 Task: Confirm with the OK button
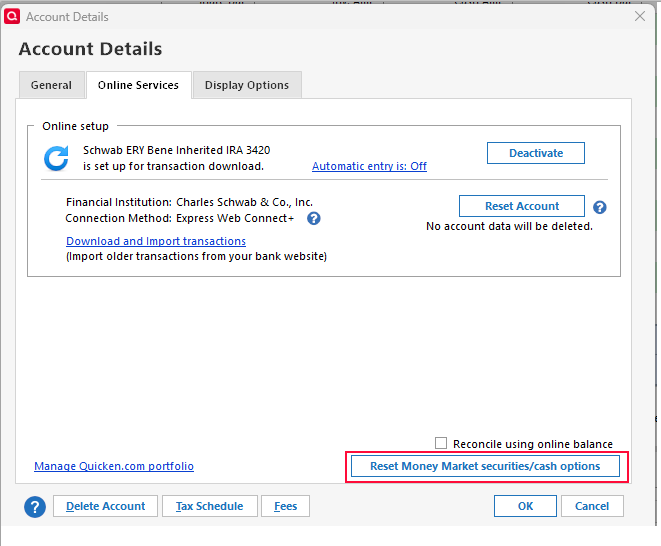click(x=525, y=506)
